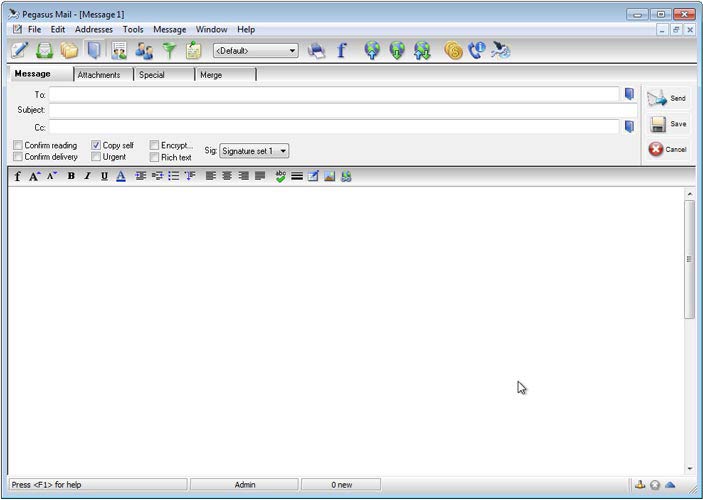Click the printer icon in main toolbar
This screenshot has height=500, width=703.
click(316, 50)
